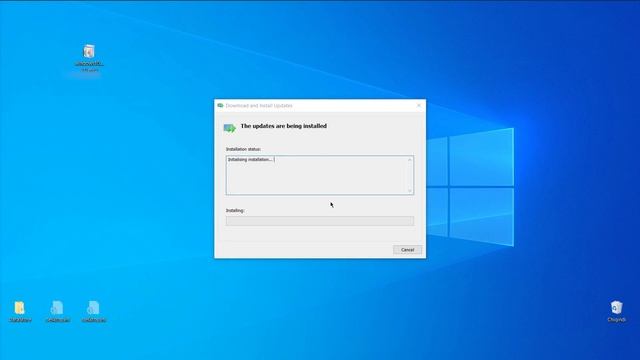Click the app icon in the dialog title bar
The height and width of the screenshot is (360, 640).
220,105
